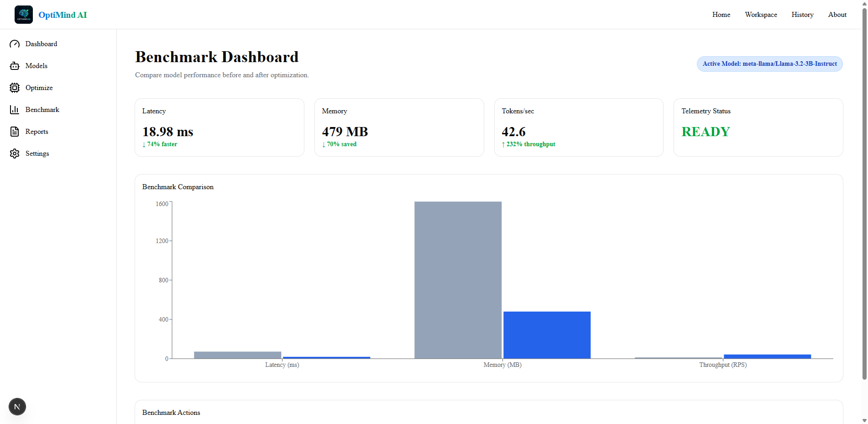
Task: Click the Benchmark Actions section heading
Action: pyautogui.click(x=171, y=413)
